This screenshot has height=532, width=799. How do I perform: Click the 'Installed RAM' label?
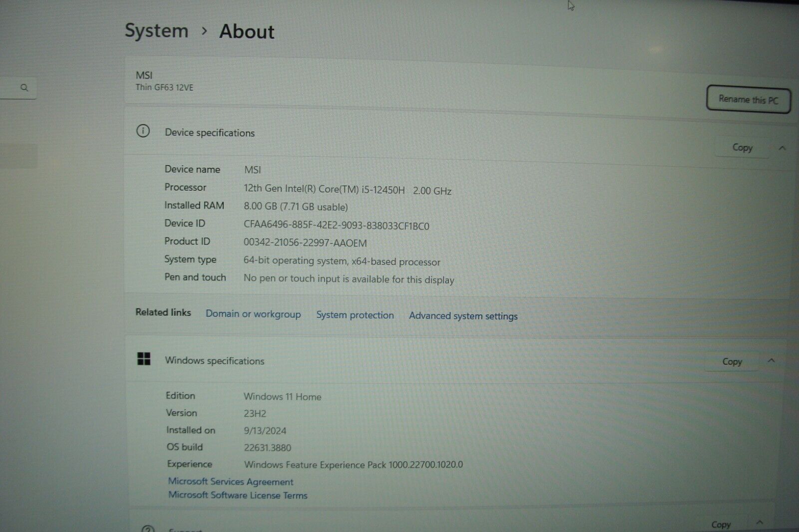pos(194,205)
